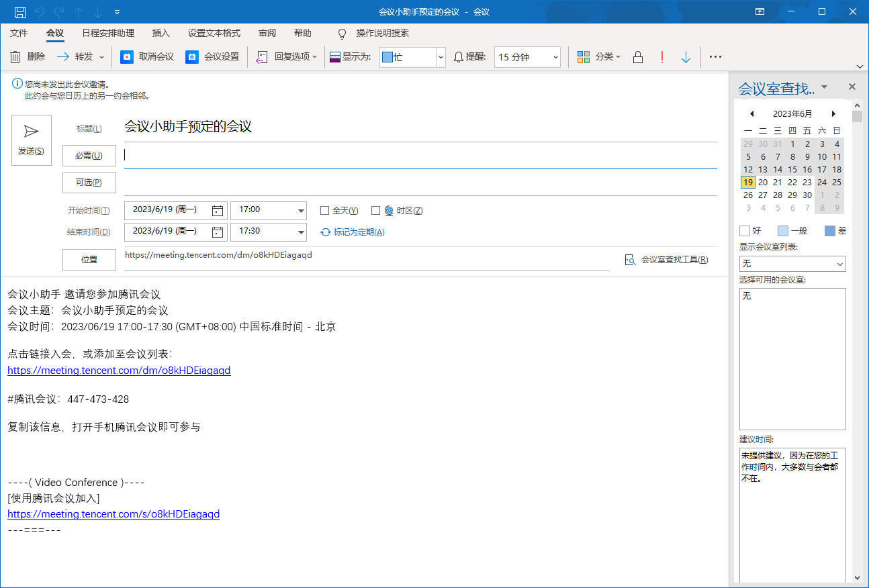Screen dimensions: 869x588
Task: Click the room finder pane scroll-down arrow
Action: 857,577
